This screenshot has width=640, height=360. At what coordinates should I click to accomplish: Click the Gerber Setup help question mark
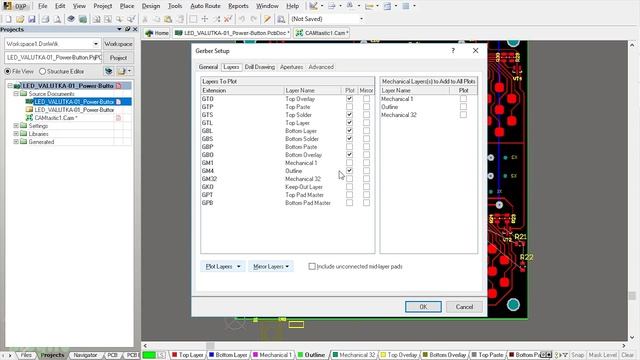tap(453, 51)
